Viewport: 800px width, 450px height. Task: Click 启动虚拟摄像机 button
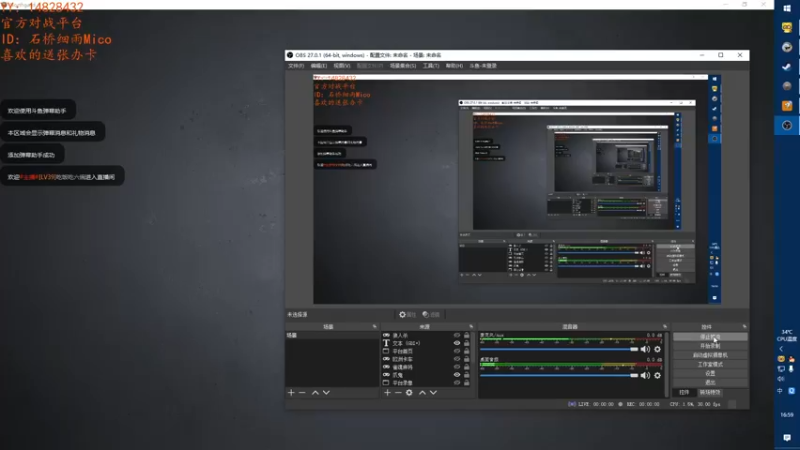[710, 355]
